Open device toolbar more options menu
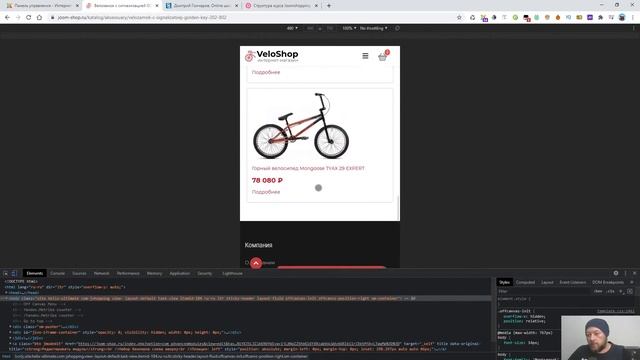Viewport: 640px width, 360px height. click(x=633, y=28)
